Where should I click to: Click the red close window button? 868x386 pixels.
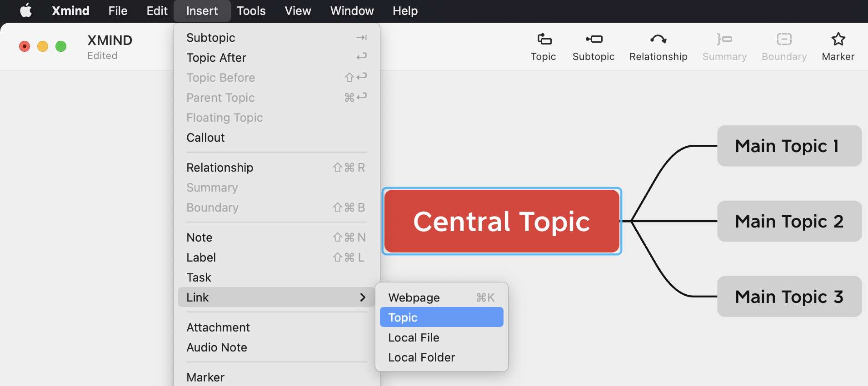point(25,46)
